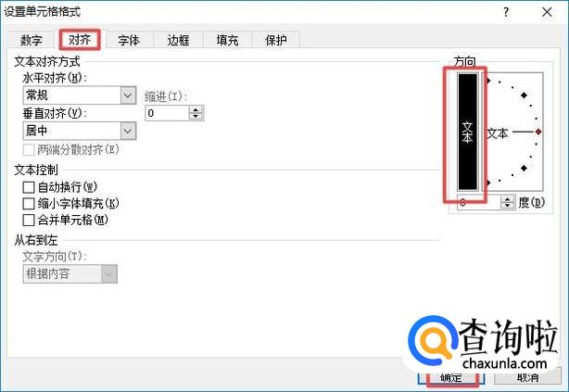
Task: Increase indent with up spinner arrow
Action: click(196, 109)
